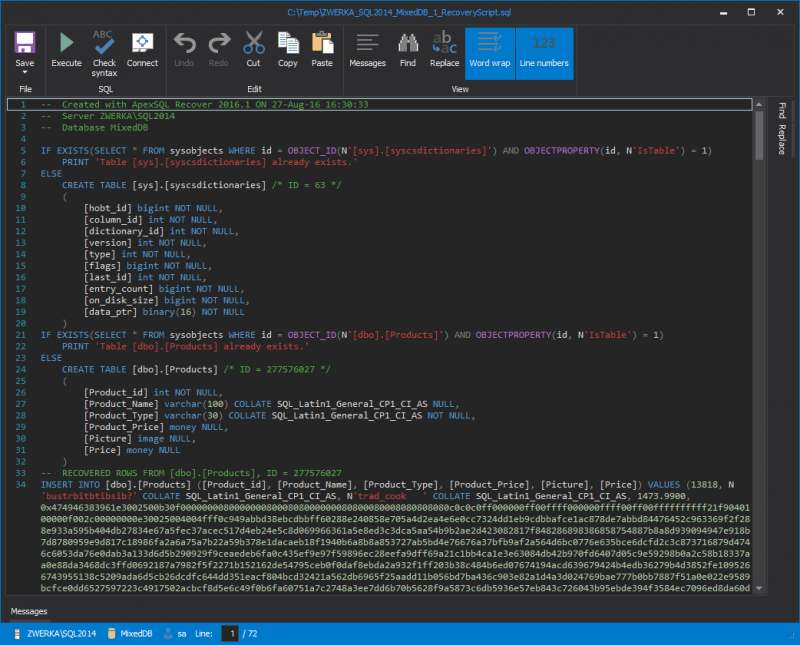Open the Find tool from the toolbar
Viewport: 800px width, 645px height.
click(408, 48)
